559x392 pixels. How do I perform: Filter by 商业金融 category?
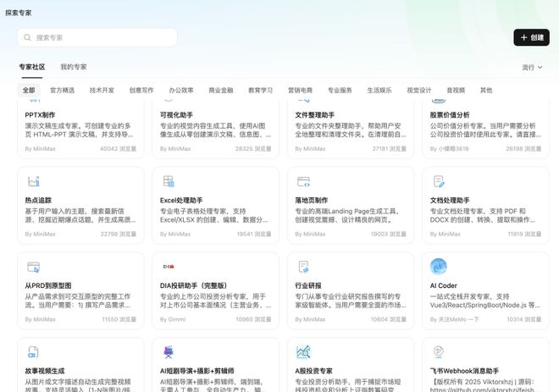click(x=220, y=90)
